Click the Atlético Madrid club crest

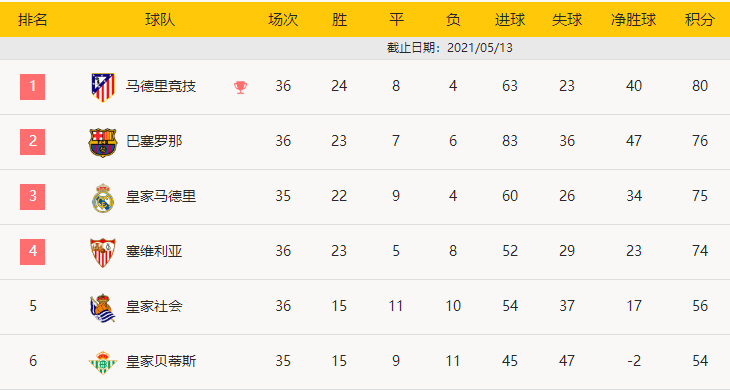coord(102,87)
